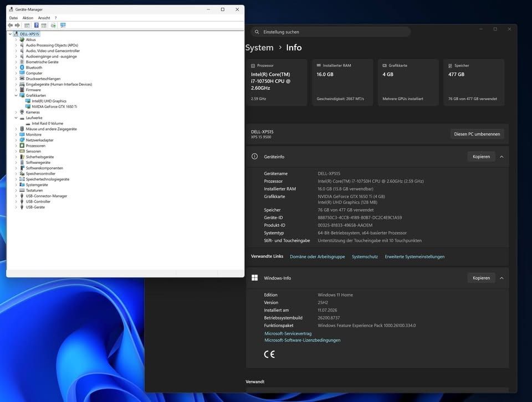The width and height of the screenshot is (532, 402).
Task: Click the Forward arrow in Geräte-Manager toolbar
Action: tap(17, 25)
